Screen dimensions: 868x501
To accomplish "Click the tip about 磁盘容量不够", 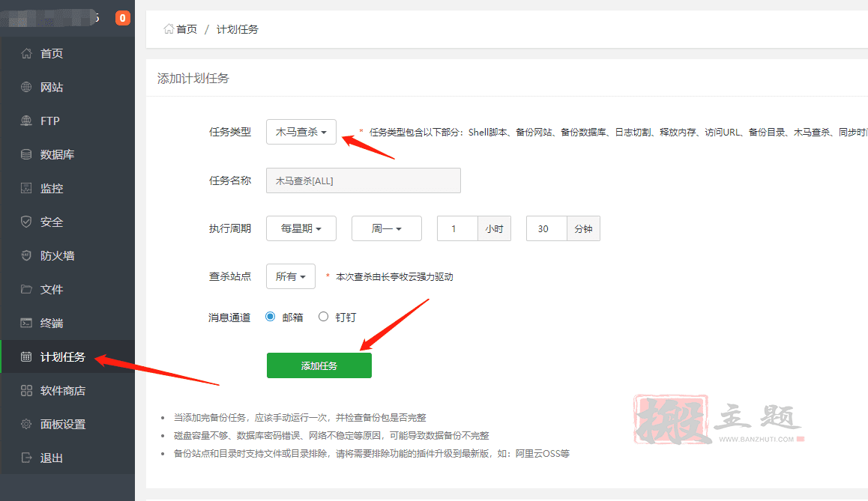I will click(x=331, y=435).
